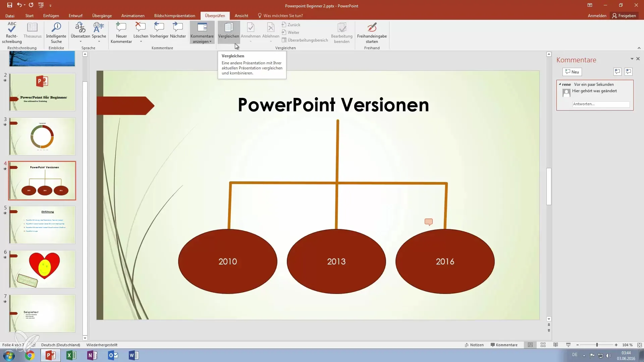This screenshot has height=362, width=644.
Task: Open the Bildschirmpräsentation tab
Action: coord(174,16)
